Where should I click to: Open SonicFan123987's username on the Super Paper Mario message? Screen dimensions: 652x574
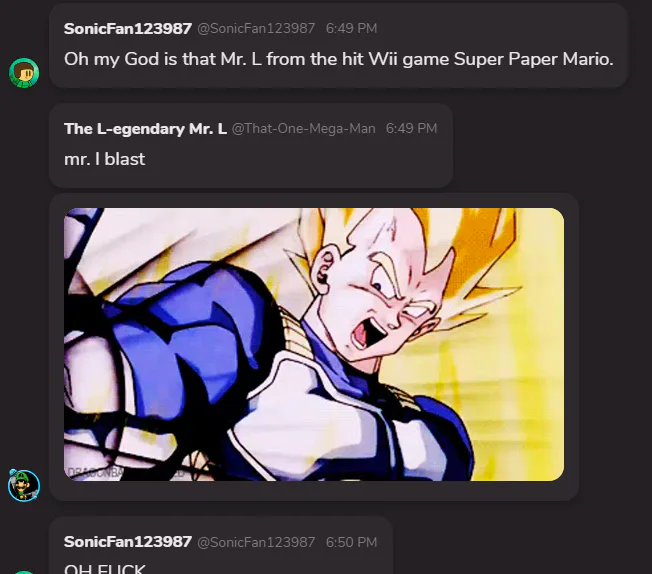[x=128, y=28]
